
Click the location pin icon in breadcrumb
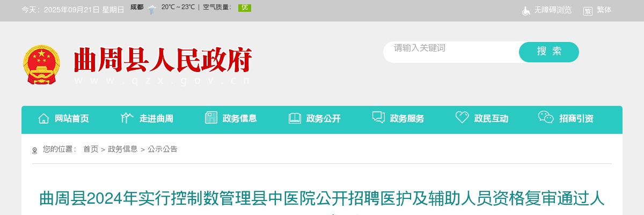(35, 150)
